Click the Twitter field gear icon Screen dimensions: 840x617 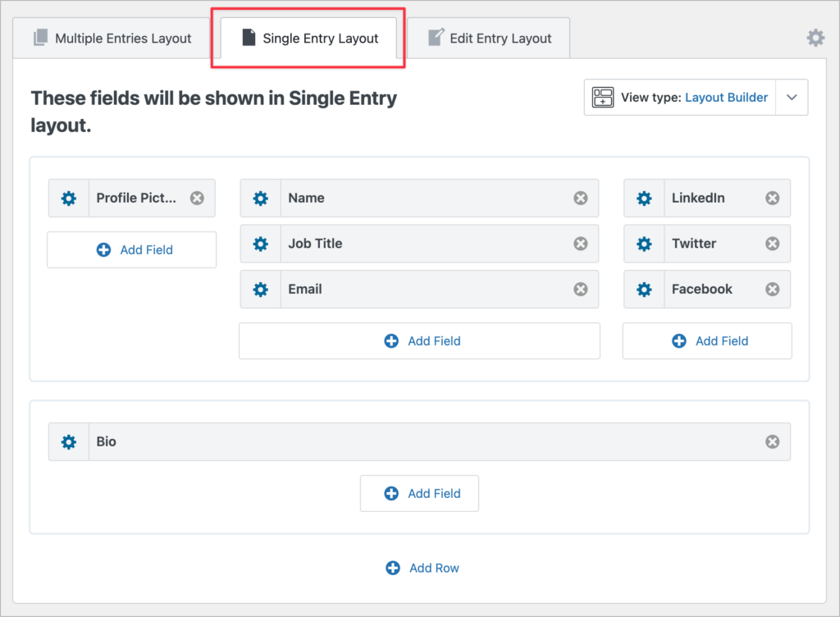coord(645,244)
